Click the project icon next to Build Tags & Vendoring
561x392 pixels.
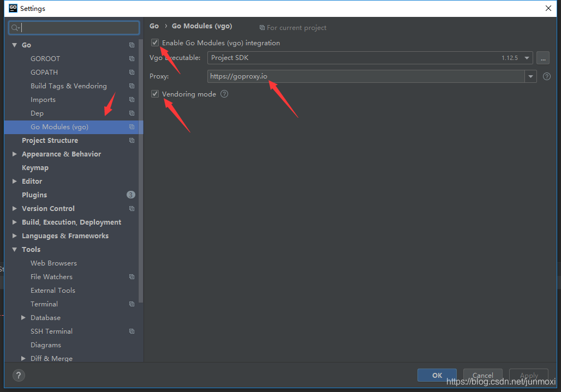[132, 86]
